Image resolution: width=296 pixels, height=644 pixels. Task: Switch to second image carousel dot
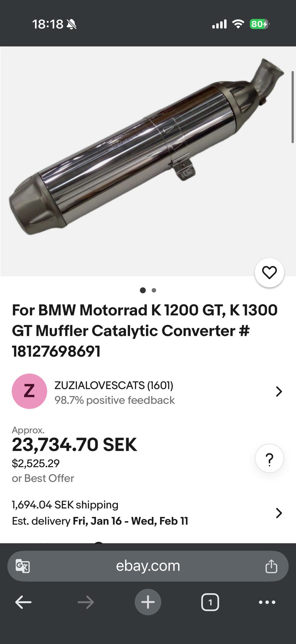click(154, 290)
